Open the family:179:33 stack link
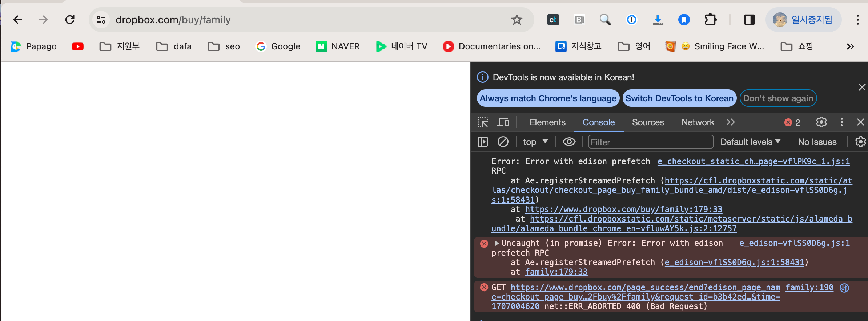The height and width of the screenshot is (321, 868). (x=556, y=272)
